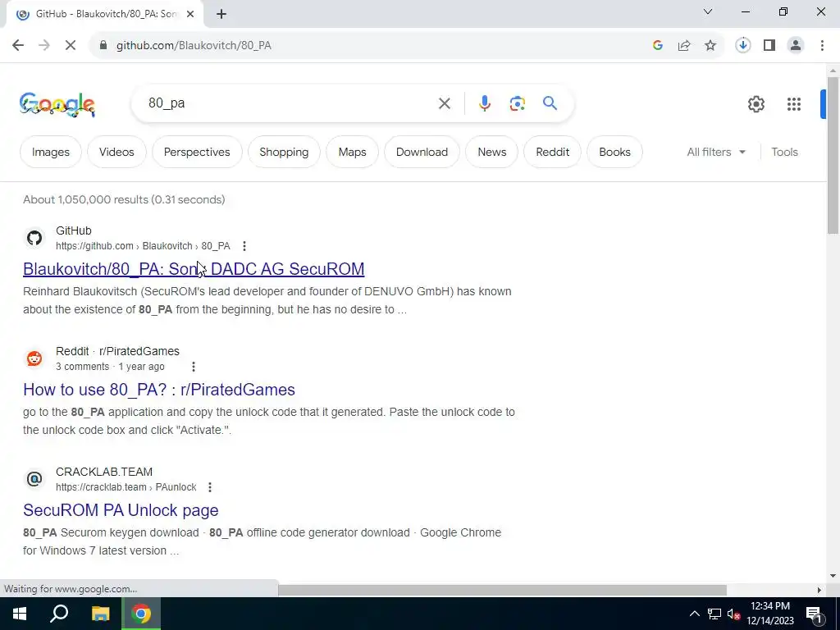Viewport: 840px width, 630px height.
Task: Open Google quick settings gear
Action: pos(756,104)
